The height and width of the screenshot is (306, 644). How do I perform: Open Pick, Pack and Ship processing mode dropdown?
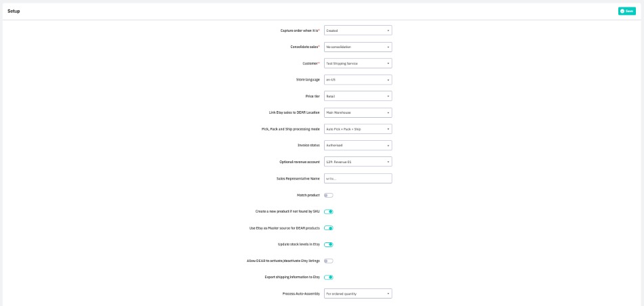(x=358, y=129)
